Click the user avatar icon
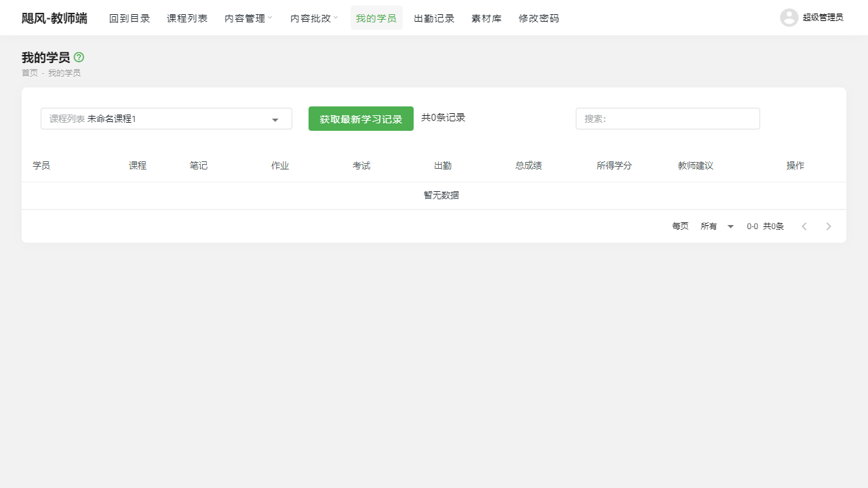 click(789, 18)
